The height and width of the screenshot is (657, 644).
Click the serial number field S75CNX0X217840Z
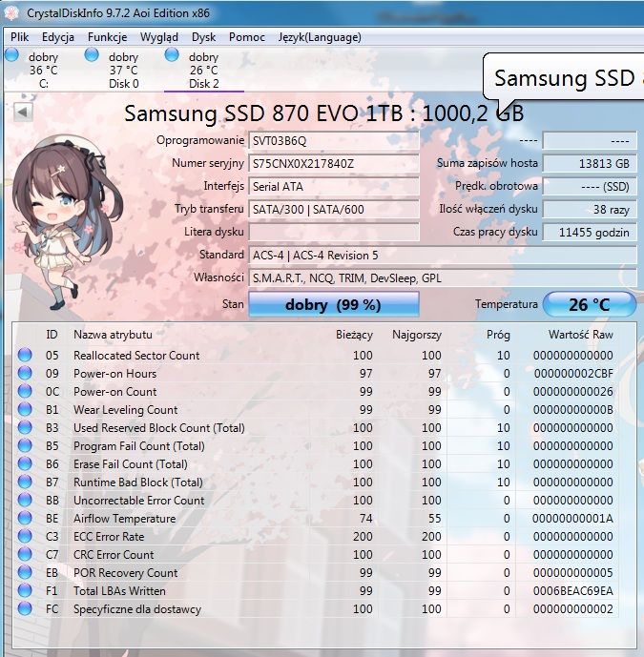(334, 163)
